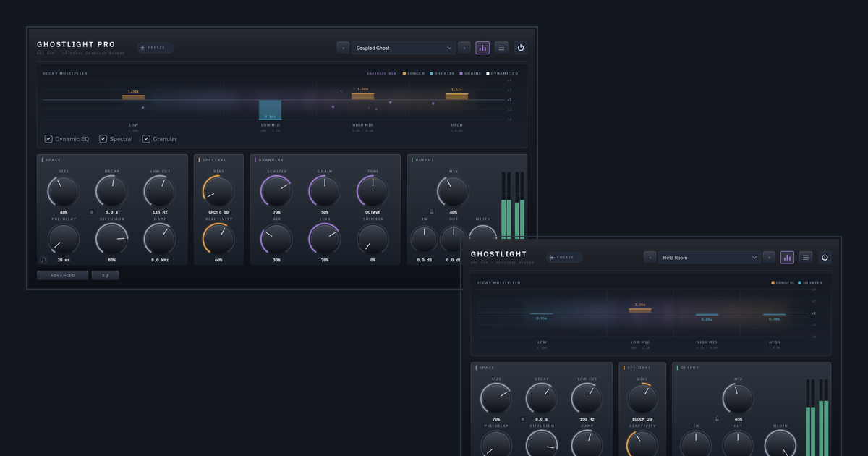Screen dimensions: 868x456
Task: Uncheck the Dynamic EQ checkbox
Action: (48, 138)
